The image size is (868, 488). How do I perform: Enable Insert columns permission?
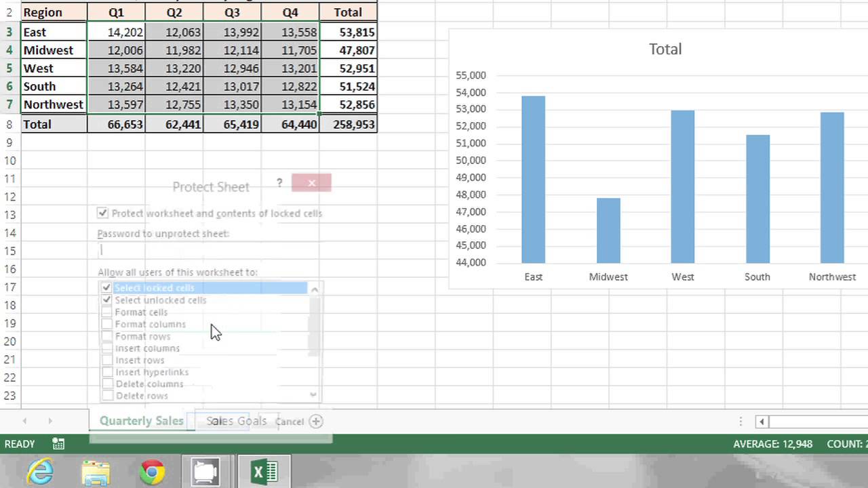(106, 348)
